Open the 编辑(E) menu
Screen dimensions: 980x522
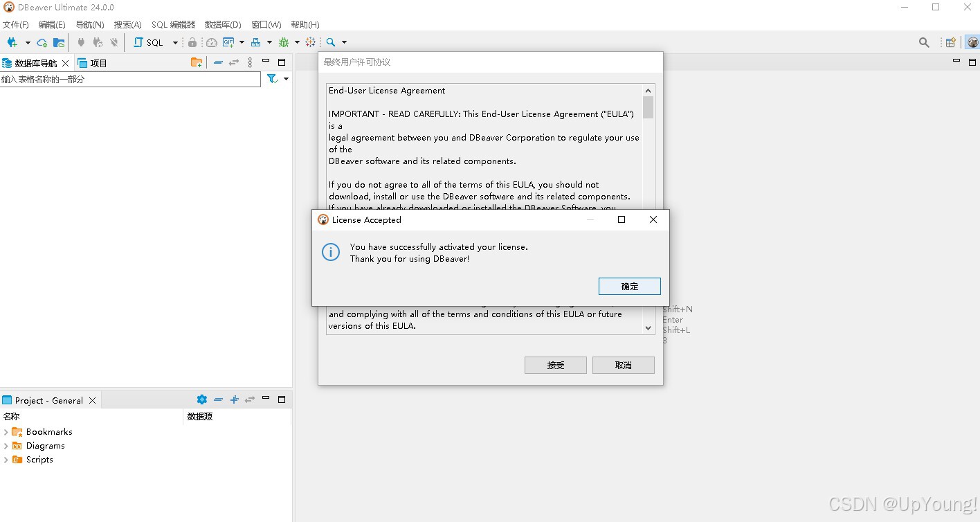[52, 25]
